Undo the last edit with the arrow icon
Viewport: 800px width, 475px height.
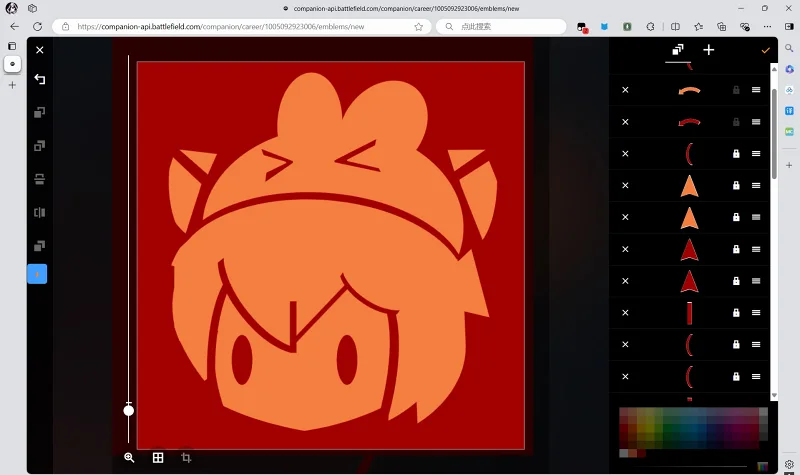(x=40, y=79)
